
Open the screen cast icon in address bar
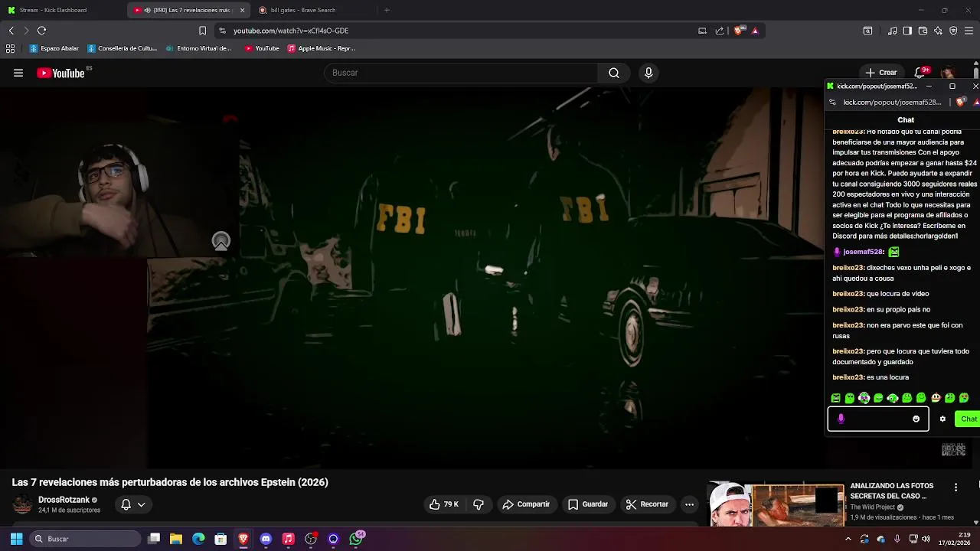coord(702,31)
